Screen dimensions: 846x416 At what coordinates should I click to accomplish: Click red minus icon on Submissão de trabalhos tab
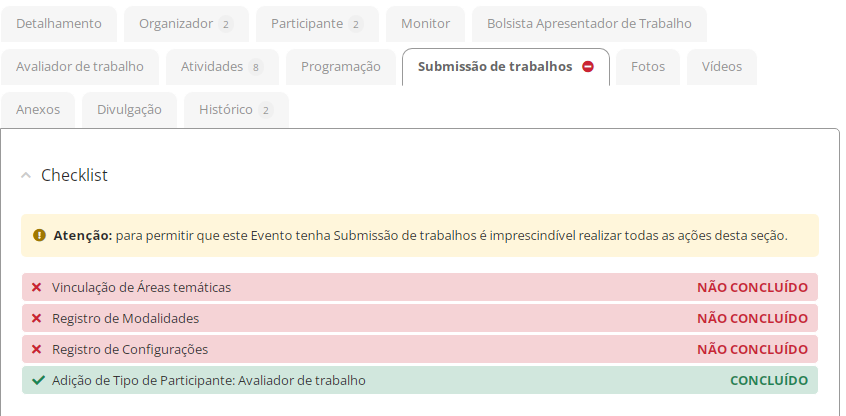pyautogui.click(x=588, y=67)
